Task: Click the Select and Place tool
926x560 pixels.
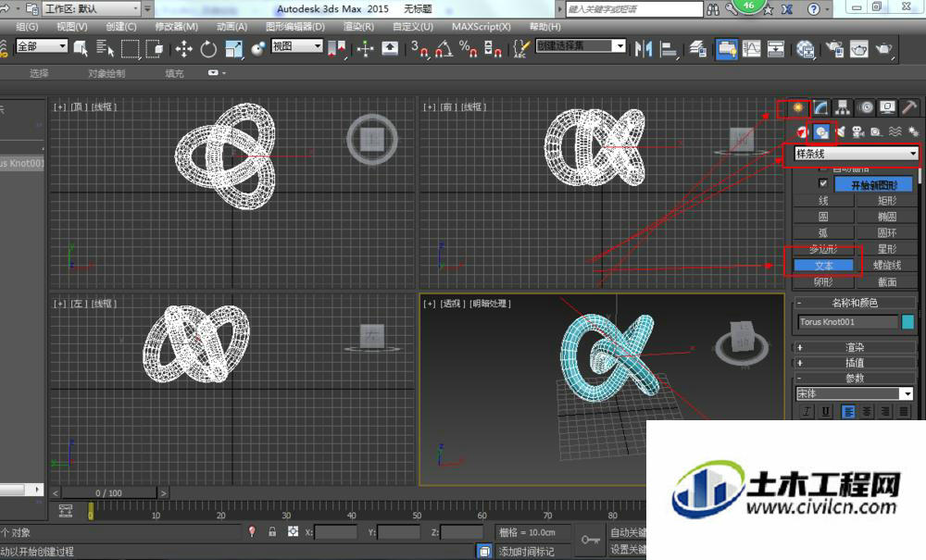Action: click(258, 48)
